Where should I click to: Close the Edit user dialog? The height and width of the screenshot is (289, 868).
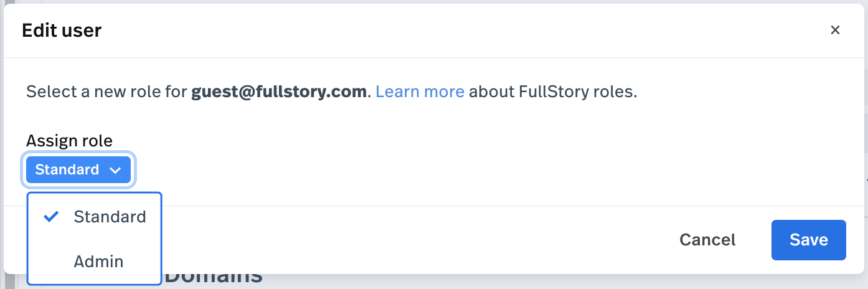click(x=835, y=30)
